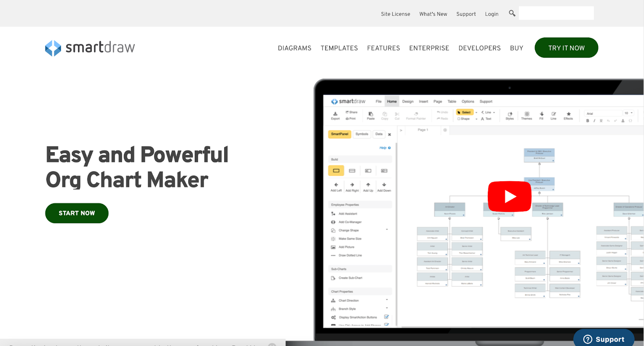Open the Data tab in the side panel
Image resolution: width=644 pixels, height=346 pixels.
click(x=379, y=134)
